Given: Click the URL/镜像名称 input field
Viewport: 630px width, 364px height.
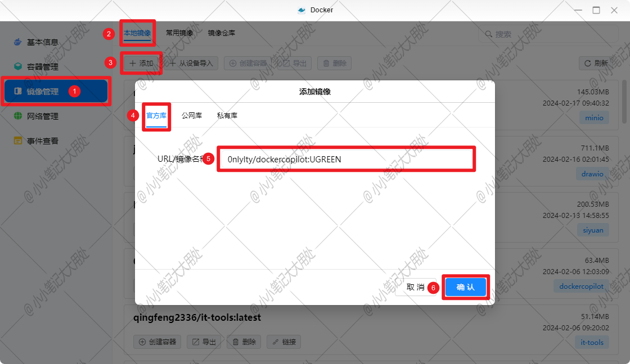Looking at the screenshot, I should tap(346, 160).
